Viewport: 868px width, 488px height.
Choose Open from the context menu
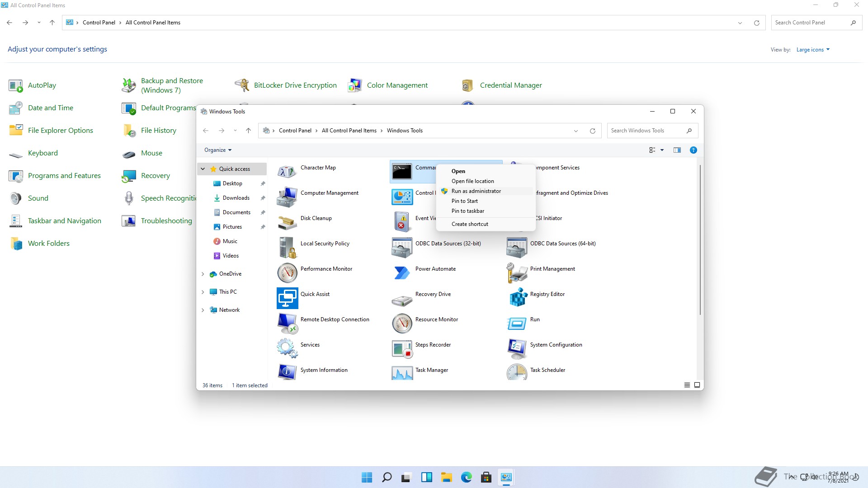(x=458, y=171)
